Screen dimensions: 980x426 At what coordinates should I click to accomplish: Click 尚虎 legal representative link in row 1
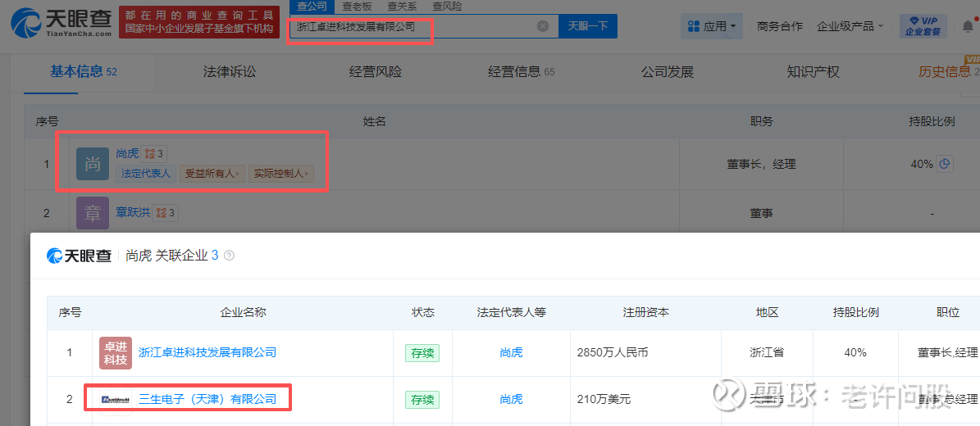pos(511,352)
